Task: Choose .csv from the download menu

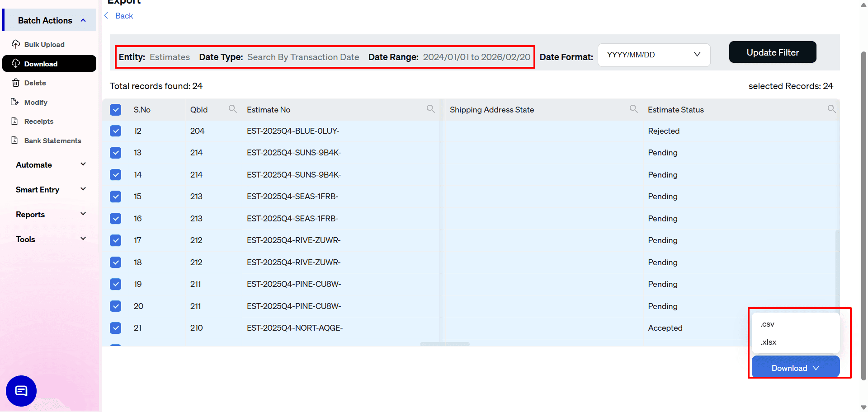Action: coord(767,324)
